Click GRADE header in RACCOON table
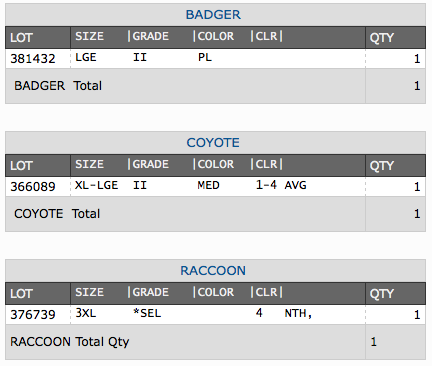The image size is (432, 366). pyautogui.click(x=151, y=292)
